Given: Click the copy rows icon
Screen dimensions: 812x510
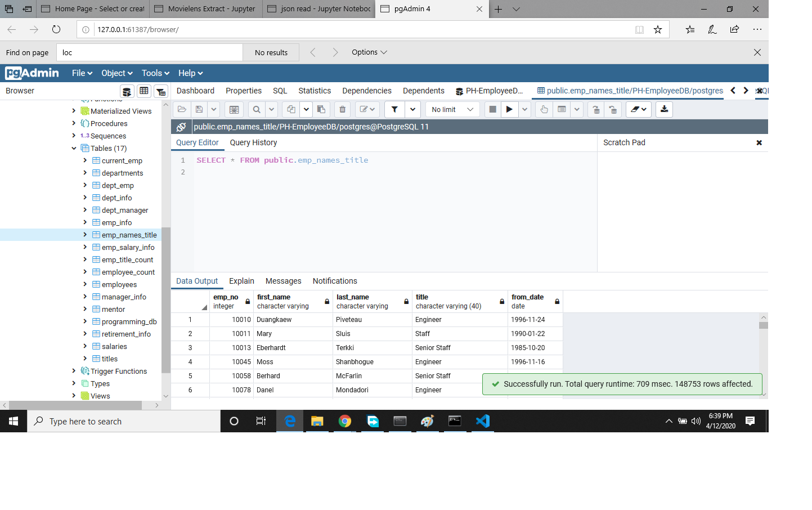Looking at the screenshot, I should [x=291, y=109].
